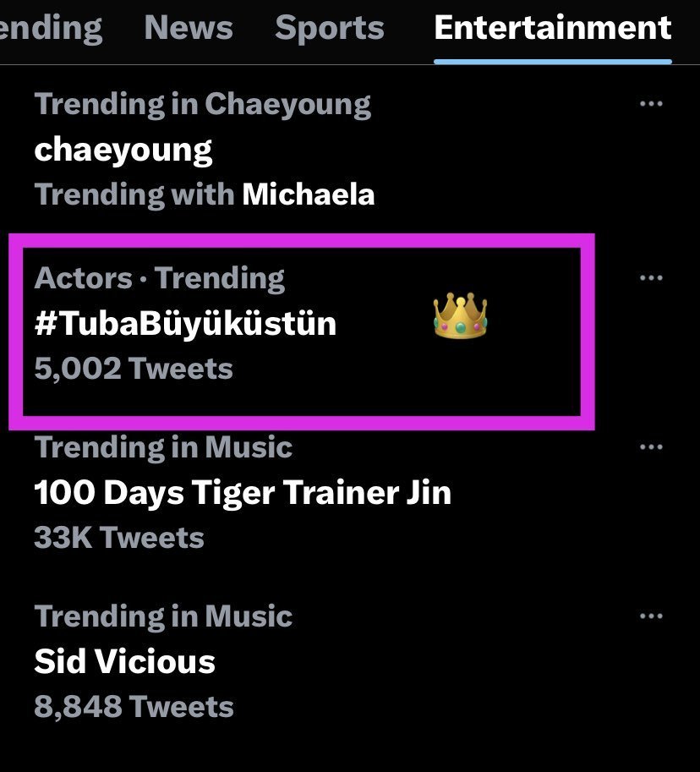This screenshot has width=700, height=772.
Task: Click the Actors · Trending category label
Action: click(160, 277)
